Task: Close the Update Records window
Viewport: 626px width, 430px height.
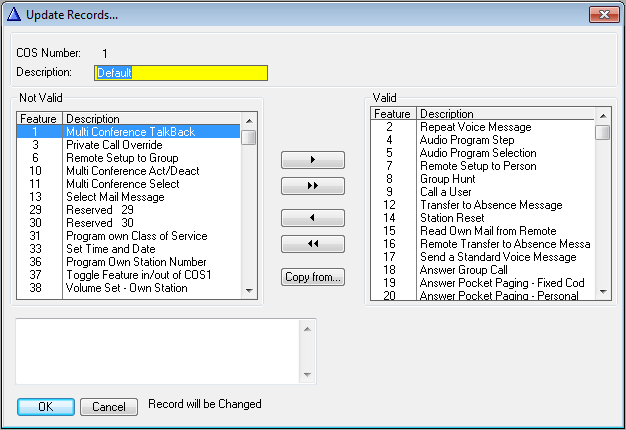Action: click(x=604, y=14)
